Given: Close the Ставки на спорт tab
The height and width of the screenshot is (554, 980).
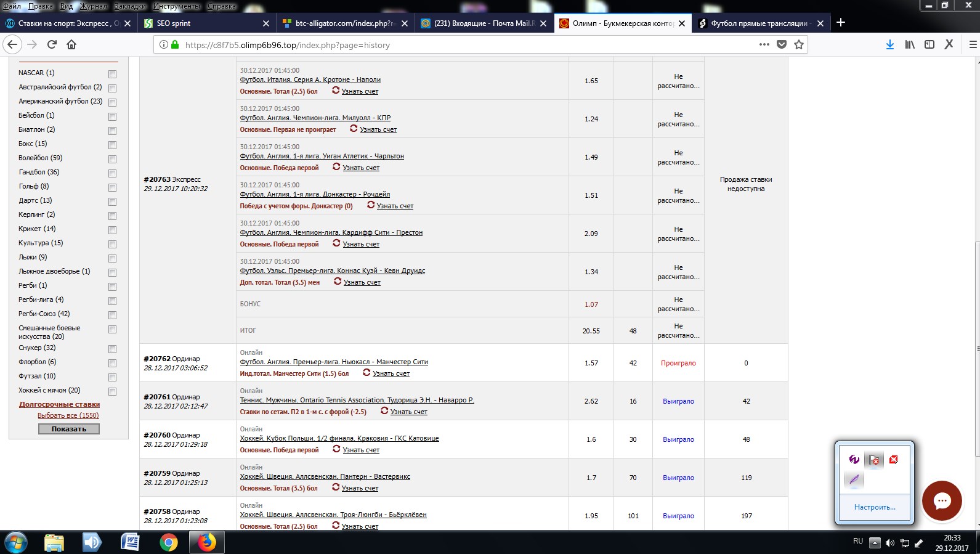Looking at the screenshot, I should tap(128, 23).
